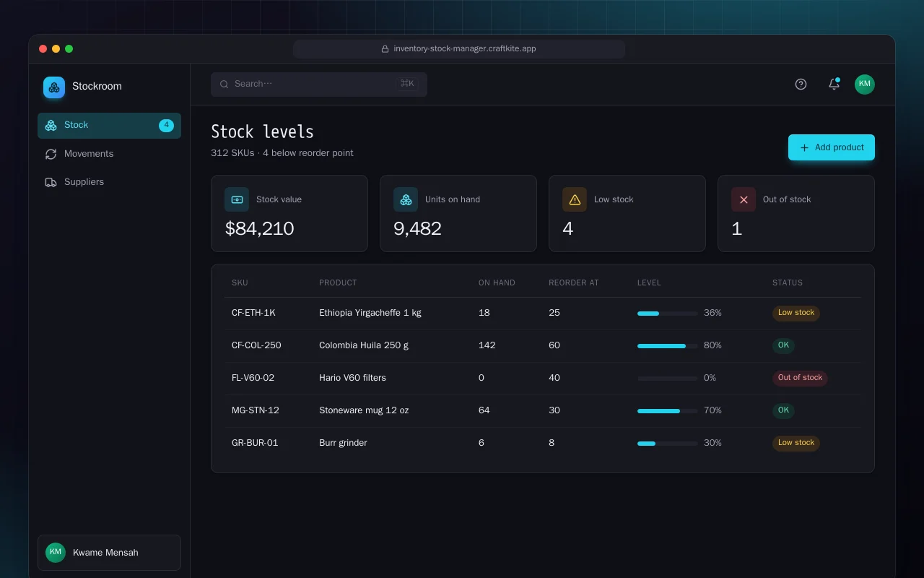Image resolution: width=924 pixels, height=578 pixels.
Task: Select SKU cell FL-V60-02
Action: [253, 378]
